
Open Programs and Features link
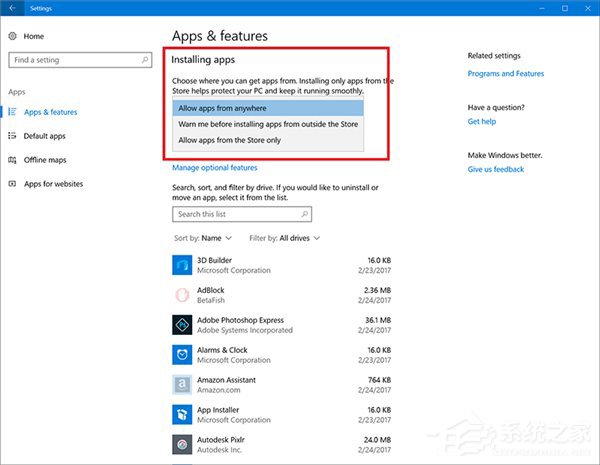click(505, 73)
